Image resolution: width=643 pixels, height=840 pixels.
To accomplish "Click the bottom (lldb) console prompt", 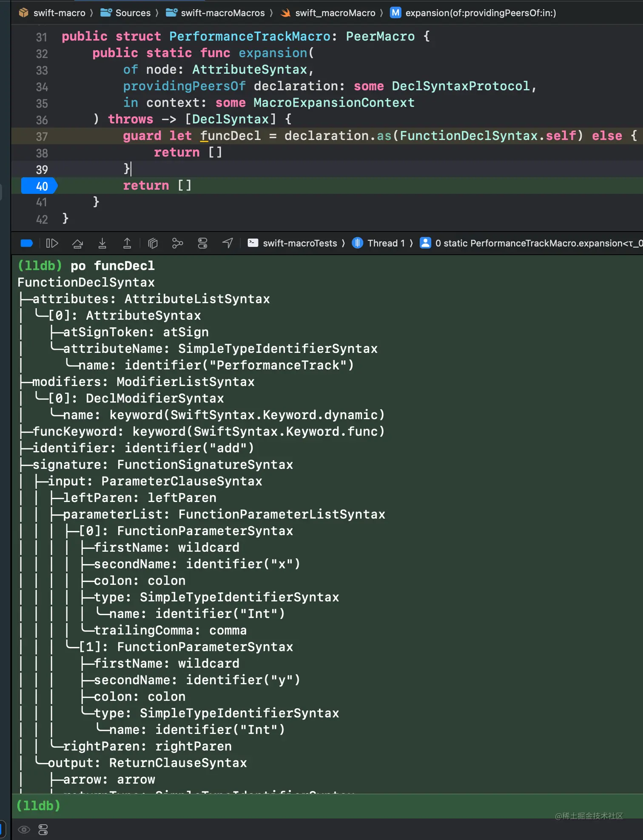I will pos(38,806).
